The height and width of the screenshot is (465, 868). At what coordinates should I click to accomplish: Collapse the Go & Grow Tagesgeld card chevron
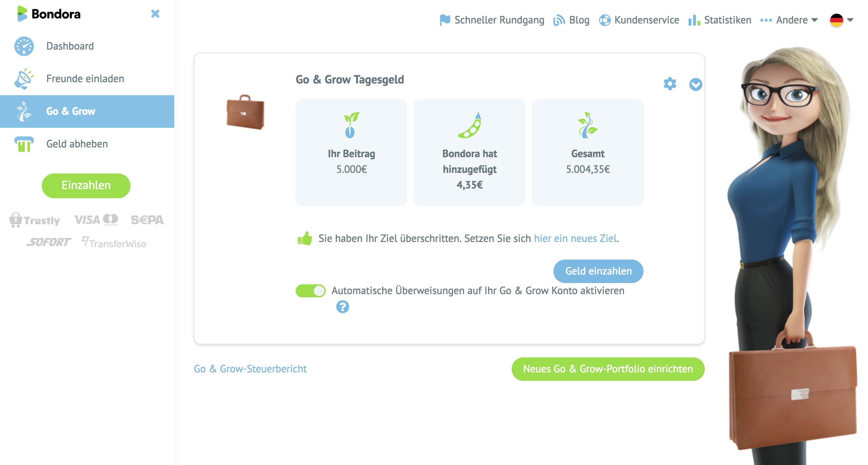pyautogui.click(x=695, y=84)
